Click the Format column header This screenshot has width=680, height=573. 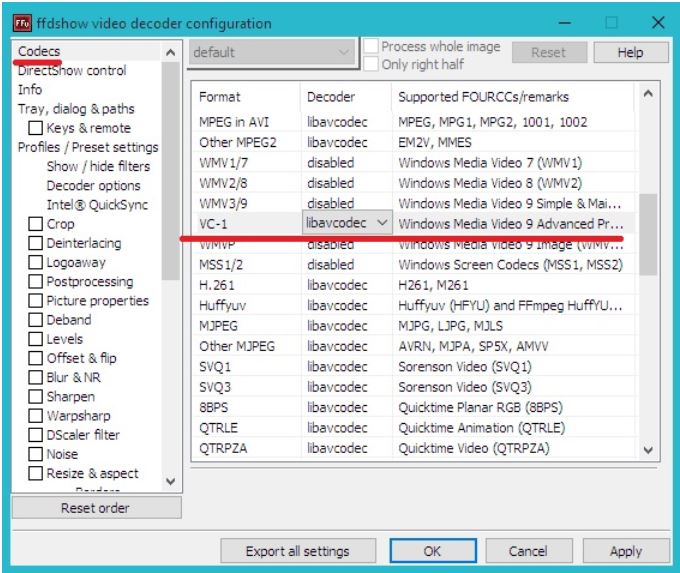219,97
